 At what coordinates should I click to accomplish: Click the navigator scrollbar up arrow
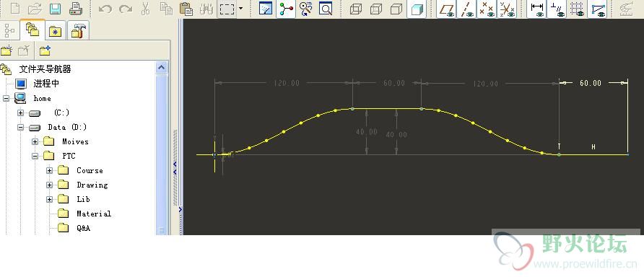(162, 67)
